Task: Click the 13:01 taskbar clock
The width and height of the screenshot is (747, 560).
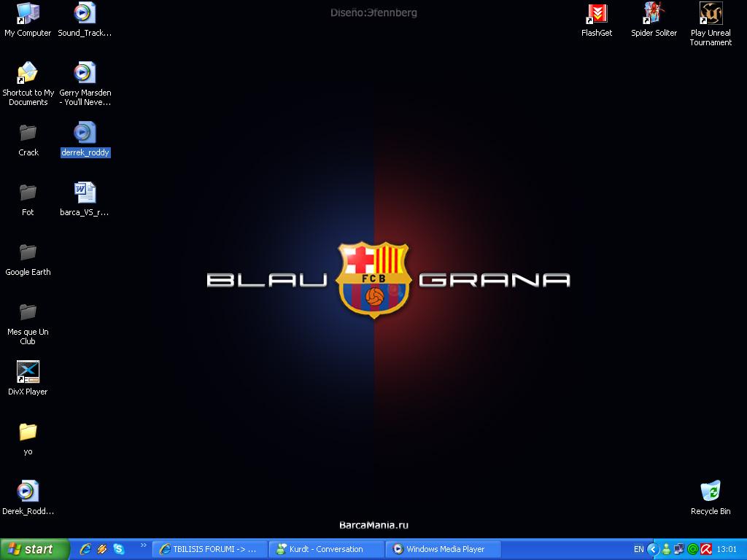Action: point(727,550)
